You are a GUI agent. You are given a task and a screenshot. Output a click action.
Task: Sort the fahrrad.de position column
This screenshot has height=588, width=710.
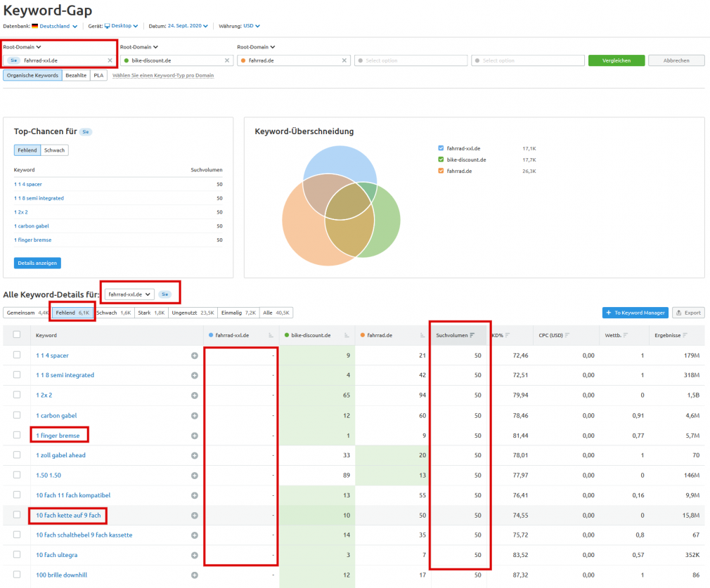tap(422, 335)
